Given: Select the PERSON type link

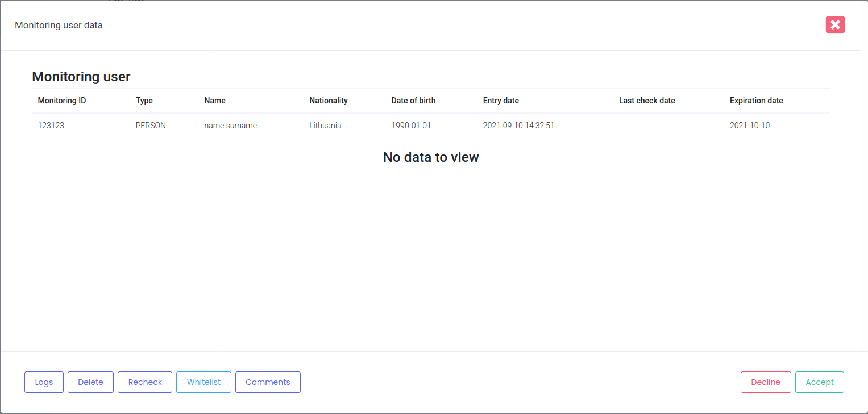Looking at the screenshot, I should (x=151, y=125).
